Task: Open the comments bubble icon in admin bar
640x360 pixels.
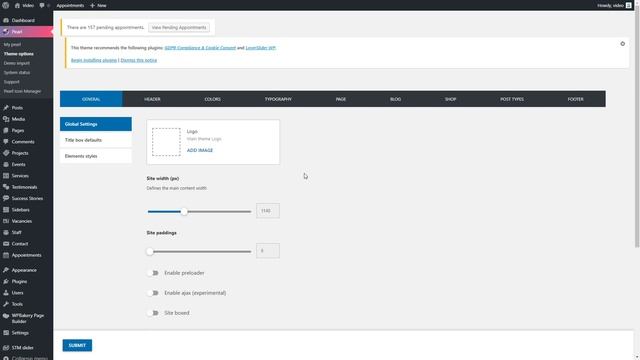Action: (42, 5)
